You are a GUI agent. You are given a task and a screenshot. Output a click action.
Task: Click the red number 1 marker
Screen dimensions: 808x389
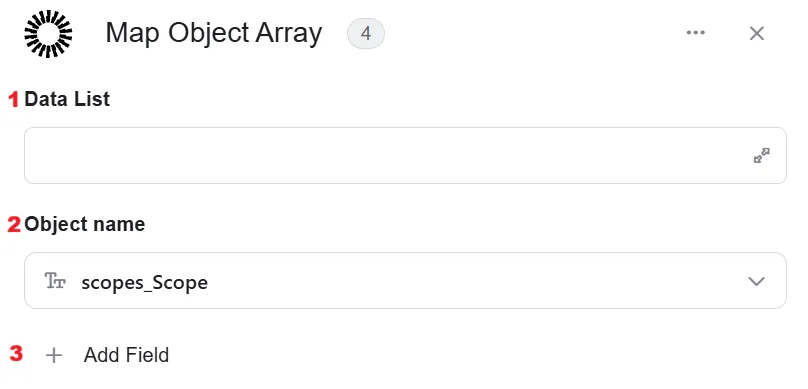tap(14, 99)
